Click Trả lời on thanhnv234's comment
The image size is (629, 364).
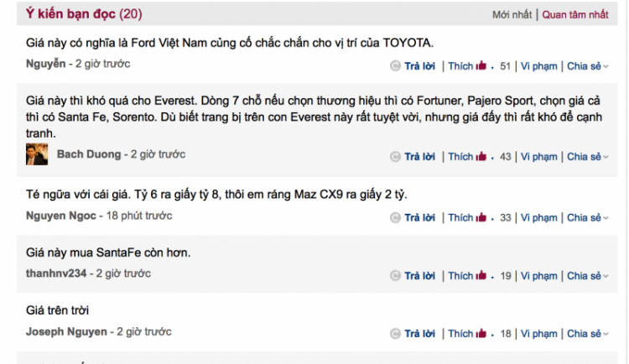click(419, 276)
